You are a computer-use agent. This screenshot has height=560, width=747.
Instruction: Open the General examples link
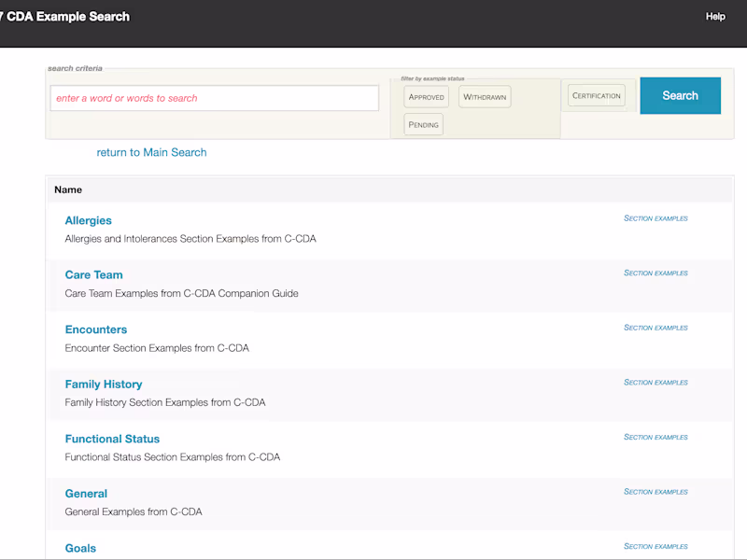[x=86, y=493]
